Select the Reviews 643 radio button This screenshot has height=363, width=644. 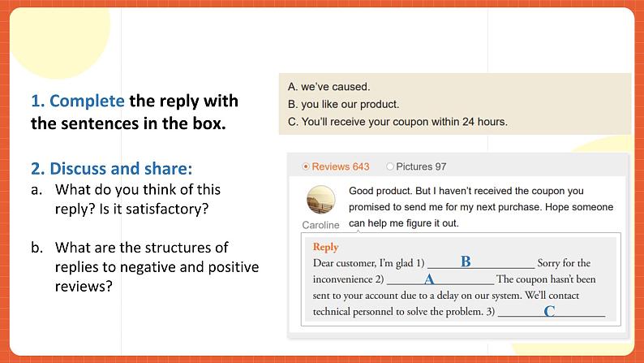click(x=306, y=166)
